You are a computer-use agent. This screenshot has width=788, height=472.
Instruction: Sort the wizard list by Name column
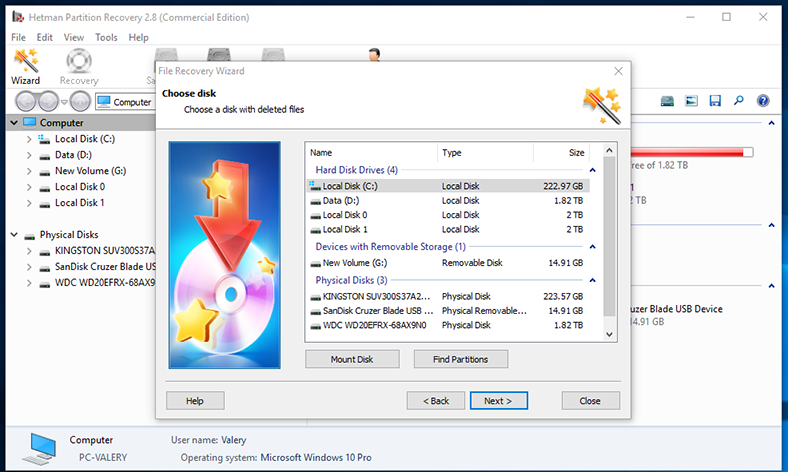coord(371,152)
